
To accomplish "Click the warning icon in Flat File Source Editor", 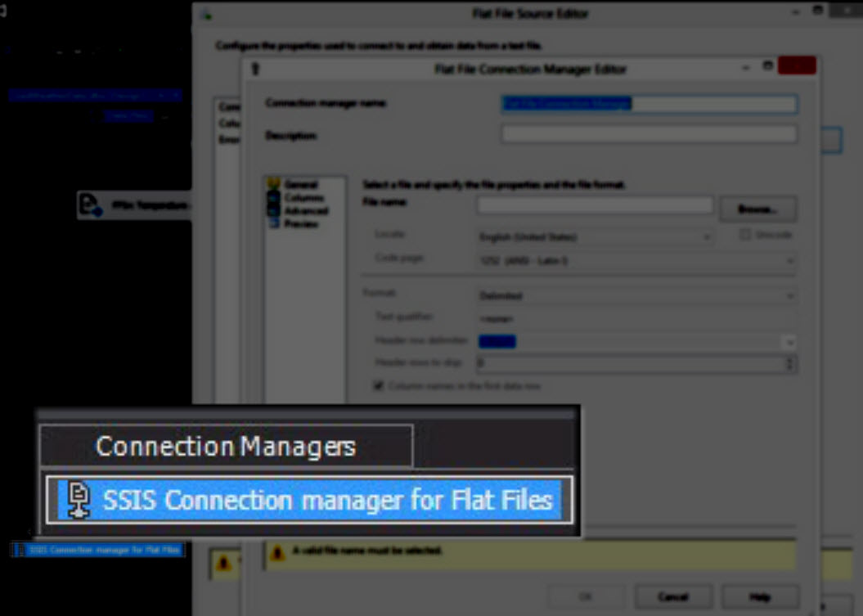I will (222, 563).
